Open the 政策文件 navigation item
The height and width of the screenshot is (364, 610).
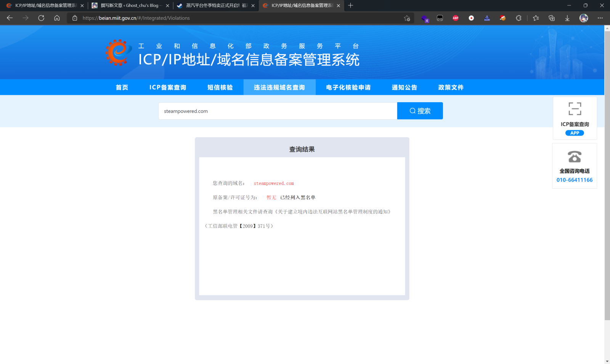451,87
